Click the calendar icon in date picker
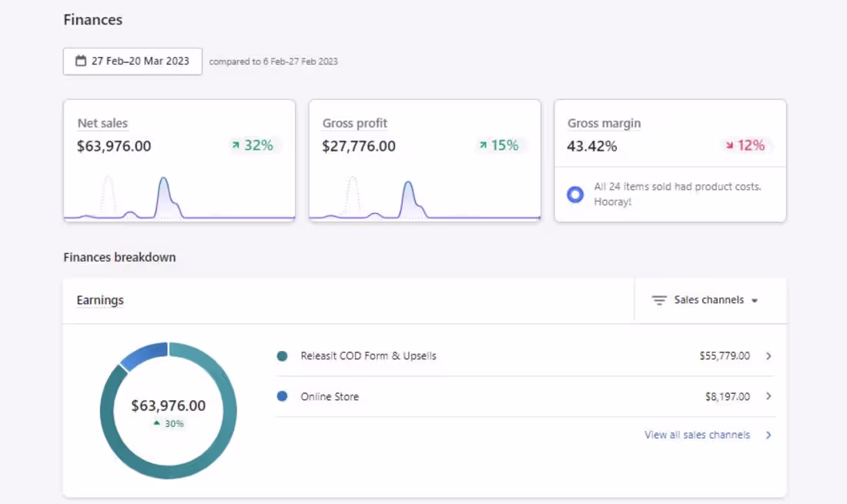This screenshot has width=847, height=504. [81, 61]
